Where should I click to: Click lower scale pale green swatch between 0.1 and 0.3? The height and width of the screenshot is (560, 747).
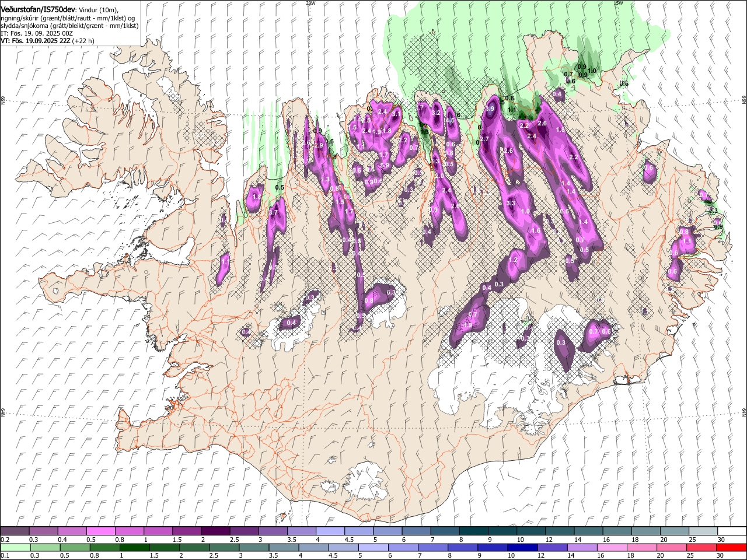click(15, 547)
